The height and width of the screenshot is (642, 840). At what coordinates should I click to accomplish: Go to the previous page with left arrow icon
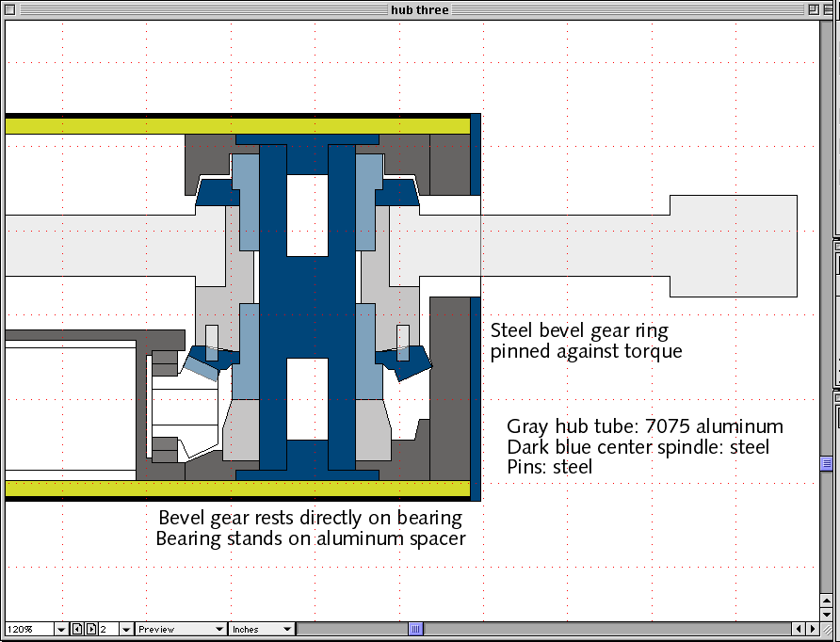77,629
